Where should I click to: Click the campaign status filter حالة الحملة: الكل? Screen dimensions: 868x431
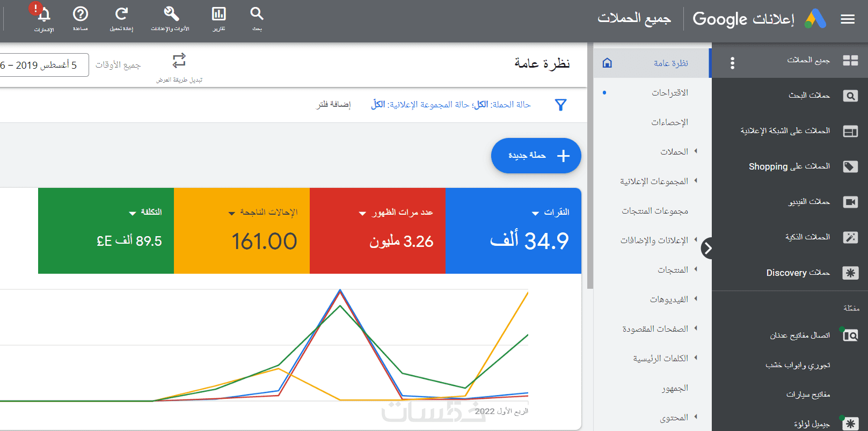[502, 104]
